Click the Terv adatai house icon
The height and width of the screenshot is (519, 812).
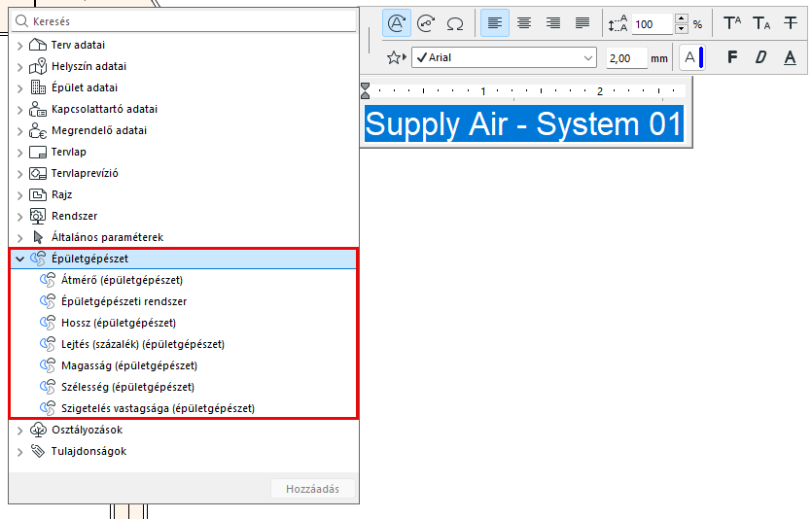pos(38,45)
